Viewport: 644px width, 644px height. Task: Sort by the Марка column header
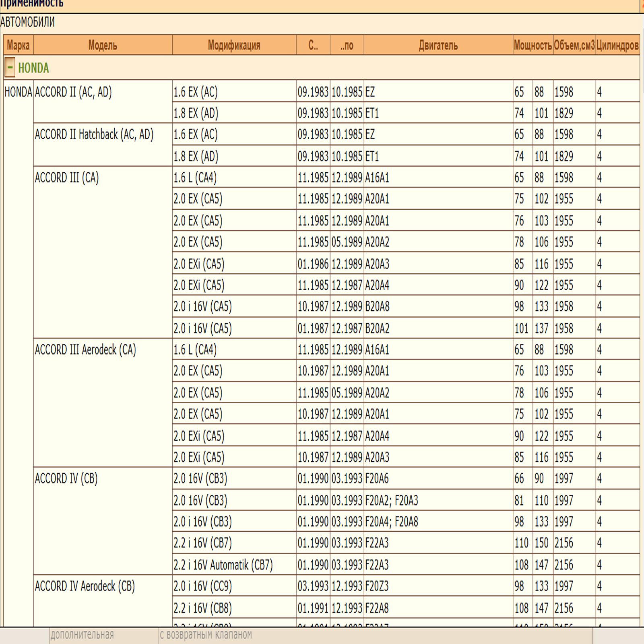[18, 45]
